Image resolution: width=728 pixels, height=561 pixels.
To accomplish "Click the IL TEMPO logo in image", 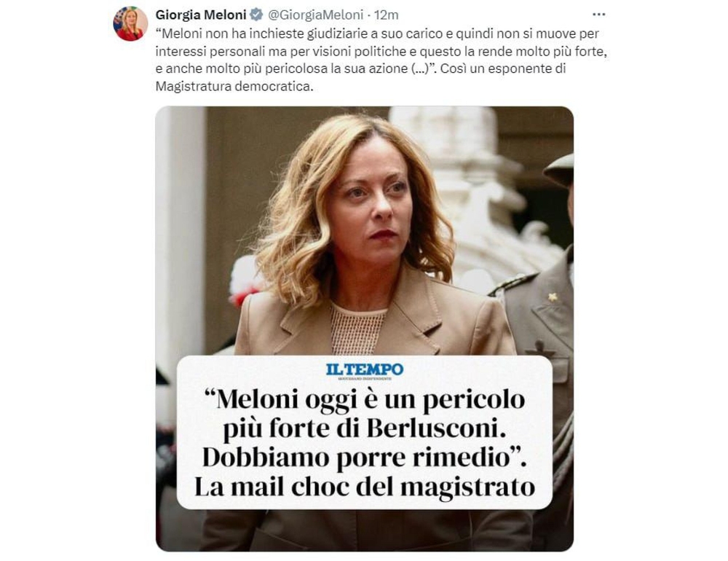I will pyautogui.click(x=365, y=370).
